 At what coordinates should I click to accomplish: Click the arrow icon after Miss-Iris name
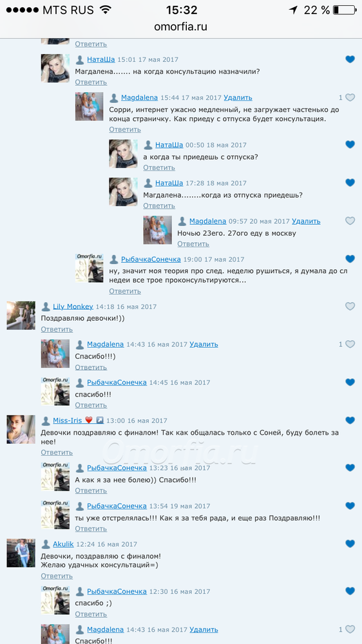click(x=100, y=420)
